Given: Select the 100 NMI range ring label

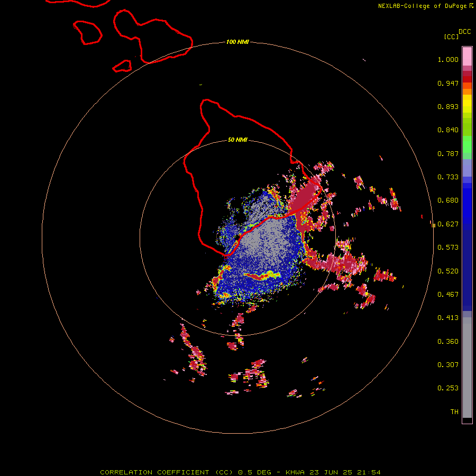Looking at the screenshot, I should tap(237, 42).
